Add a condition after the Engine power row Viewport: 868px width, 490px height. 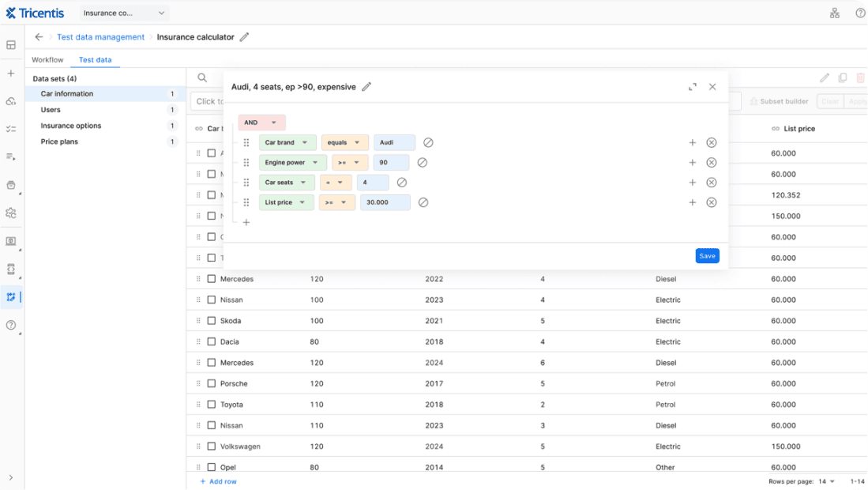pyautogui.click(x=692, y=163)
